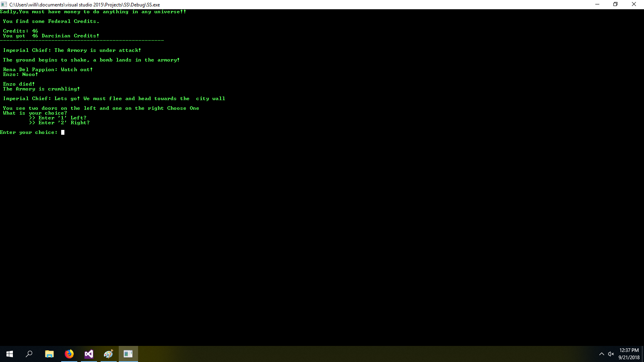Click the "Enter '2' Right?" option line
This screenshot has width=644, height=362.
(x=59, y=123)
